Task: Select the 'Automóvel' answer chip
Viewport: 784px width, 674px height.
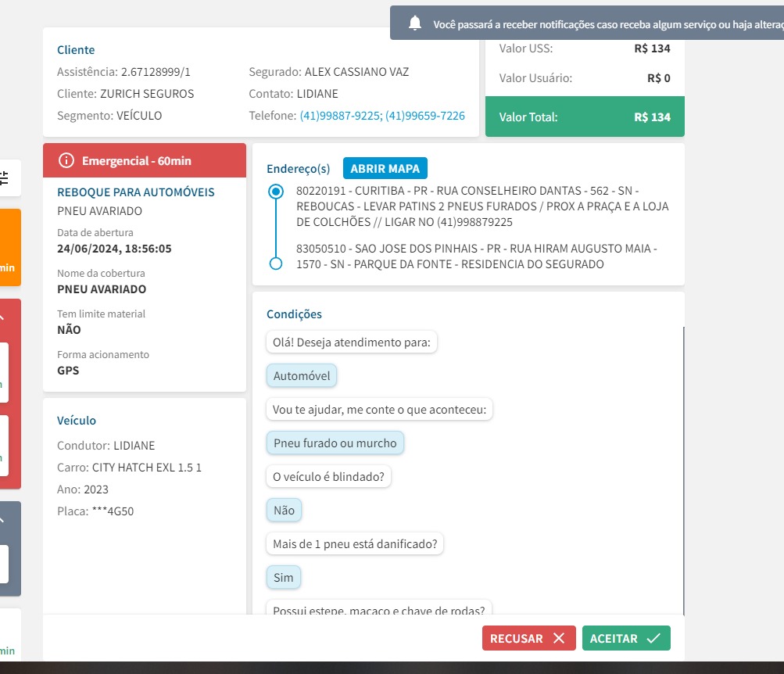Action: (x=302, y=376)
